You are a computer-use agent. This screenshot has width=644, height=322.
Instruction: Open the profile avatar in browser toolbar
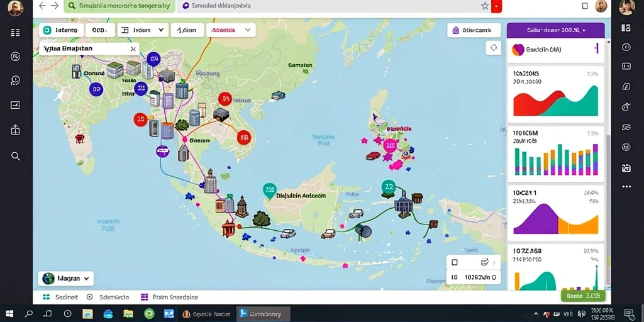601,6
